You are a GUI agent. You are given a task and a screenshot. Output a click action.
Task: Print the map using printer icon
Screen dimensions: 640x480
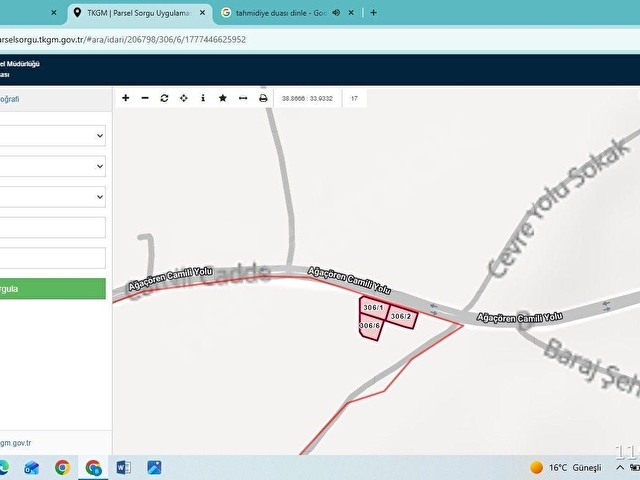263,98
